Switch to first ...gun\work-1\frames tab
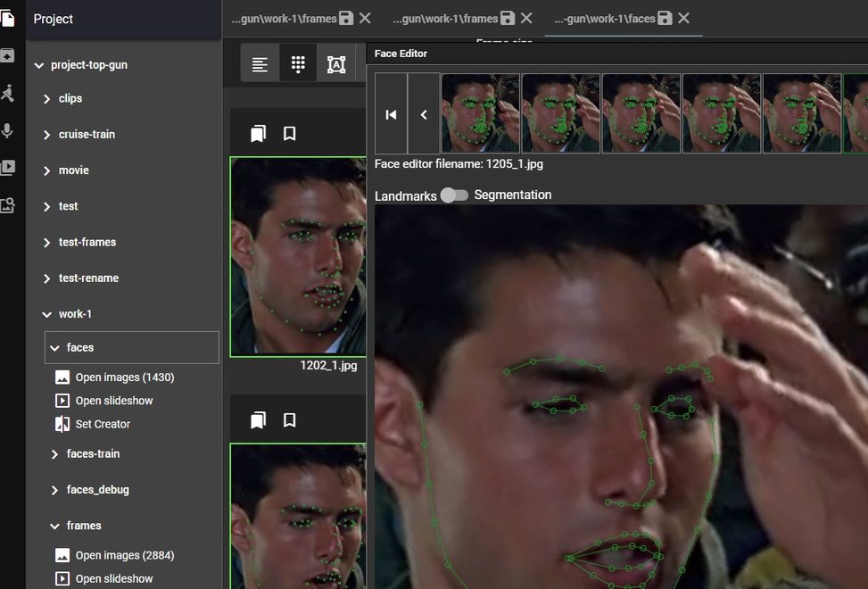 (284, 18)
